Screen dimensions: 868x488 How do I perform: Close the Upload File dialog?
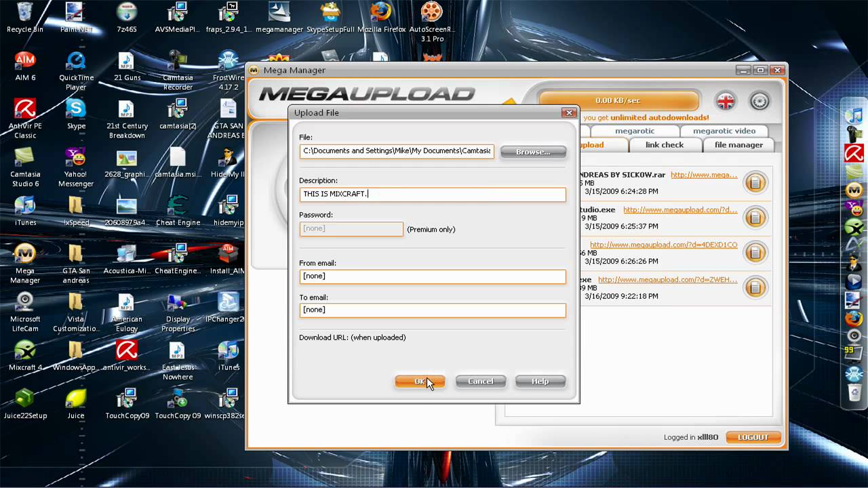pos(568,113)
